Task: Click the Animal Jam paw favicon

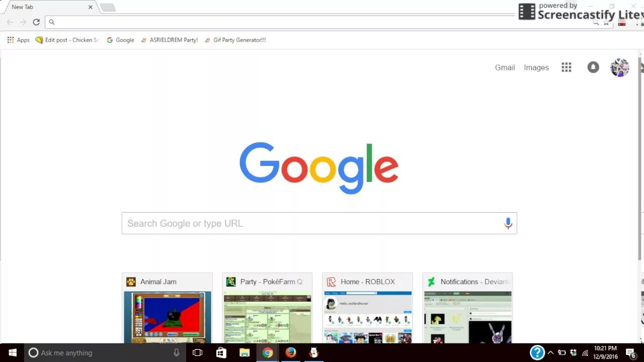Action: coord(131,282)
